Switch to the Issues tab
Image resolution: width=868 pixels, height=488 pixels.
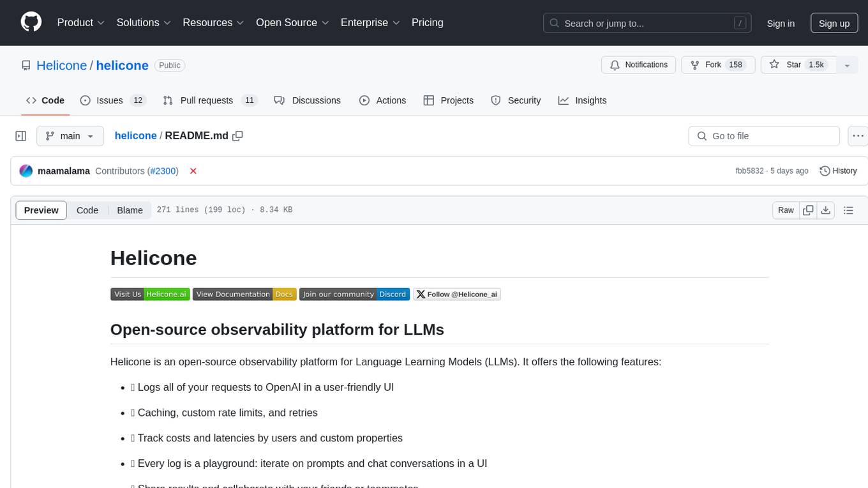[x=113, y=100]
